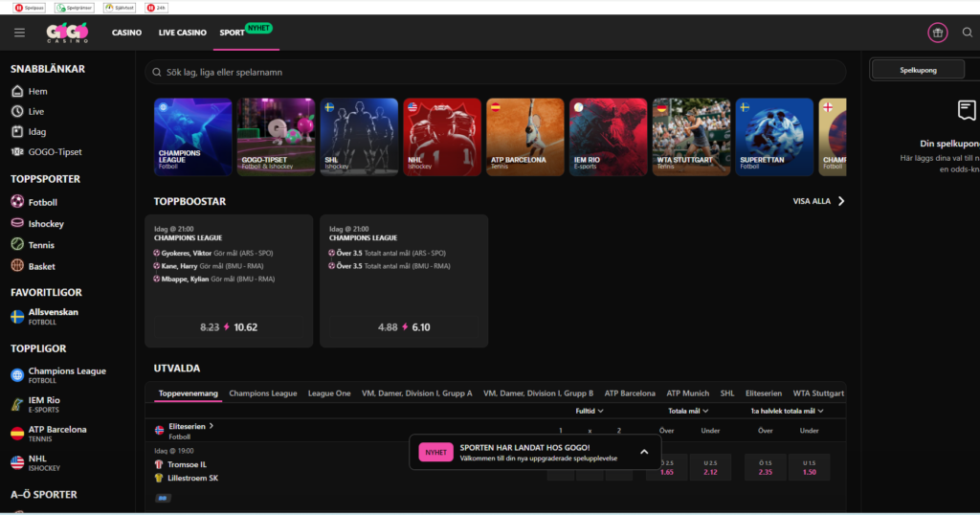This screenshot has width=980, height=515.
Task: Select the Eliteserien tab
Action: [x=764, y=393]
